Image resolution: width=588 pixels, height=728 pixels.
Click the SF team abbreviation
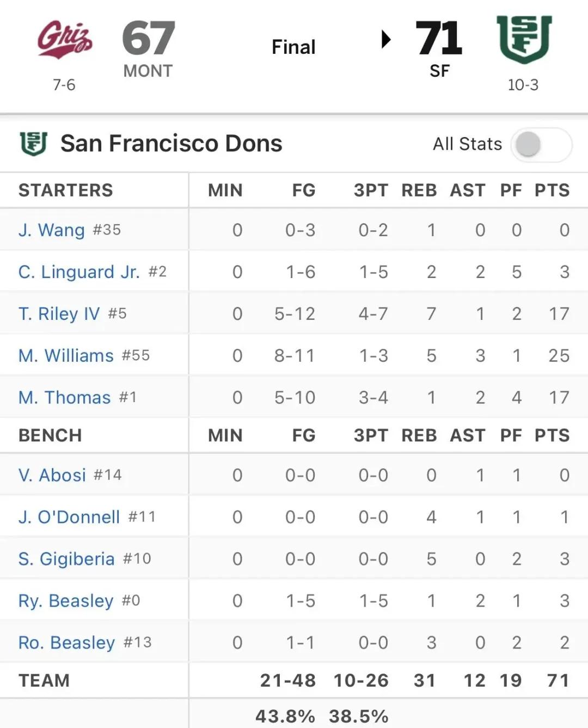(439, 71)
